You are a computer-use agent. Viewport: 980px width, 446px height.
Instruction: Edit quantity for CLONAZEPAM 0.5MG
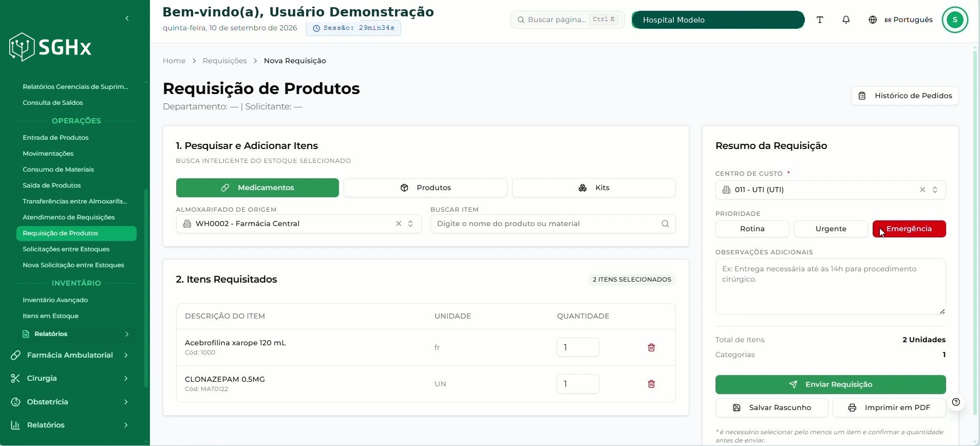pyautogui.click(x=578, y=384)
